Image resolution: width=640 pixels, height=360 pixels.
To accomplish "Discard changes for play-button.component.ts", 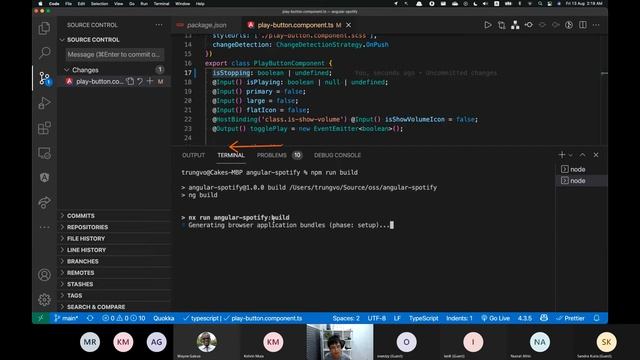I will [140, 81].
